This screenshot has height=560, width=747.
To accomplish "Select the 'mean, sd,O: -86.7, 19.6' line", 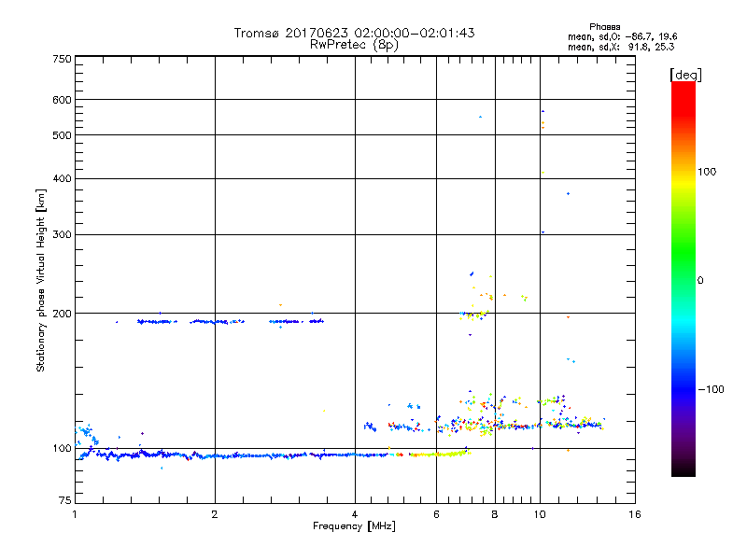I will click(x=622, y=36).
